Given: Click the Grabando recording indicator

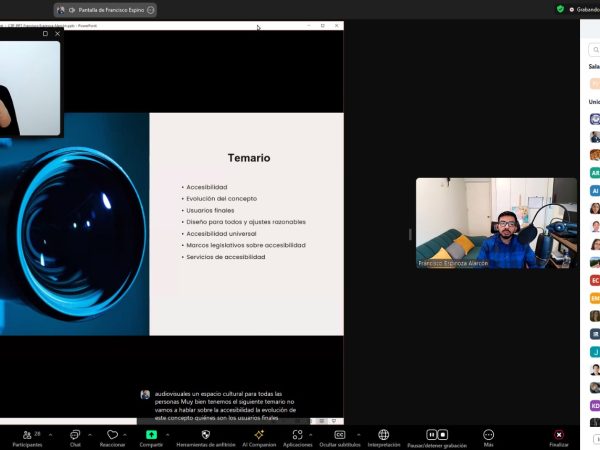Looking at the screenshot, I should (585, 10).
